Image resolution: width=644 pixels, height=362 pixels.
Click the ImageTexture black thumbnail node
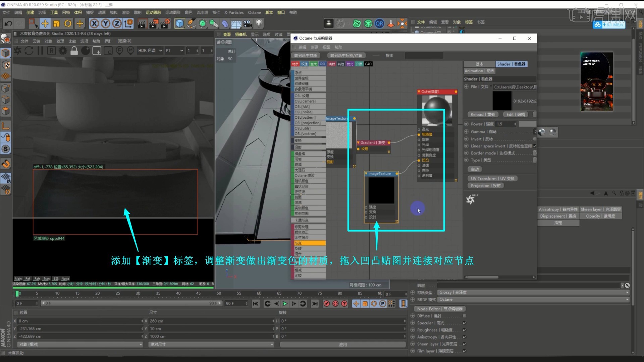pos(381,190)
